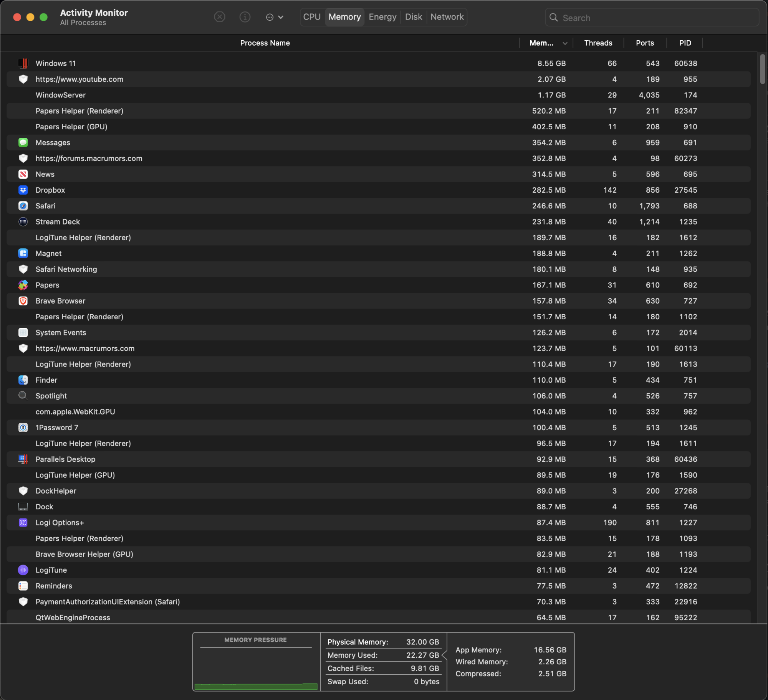The width and height of the screenshot is (768, 700).
Task: Click the 520.2 MB memory value
Action: pyautogui.click(x=549, y=111)
